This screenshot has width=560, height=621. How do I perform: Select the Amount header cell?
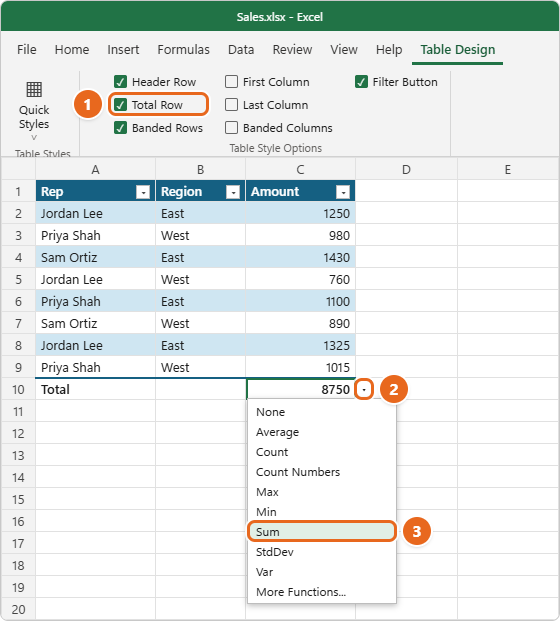[x=301, y=192]
